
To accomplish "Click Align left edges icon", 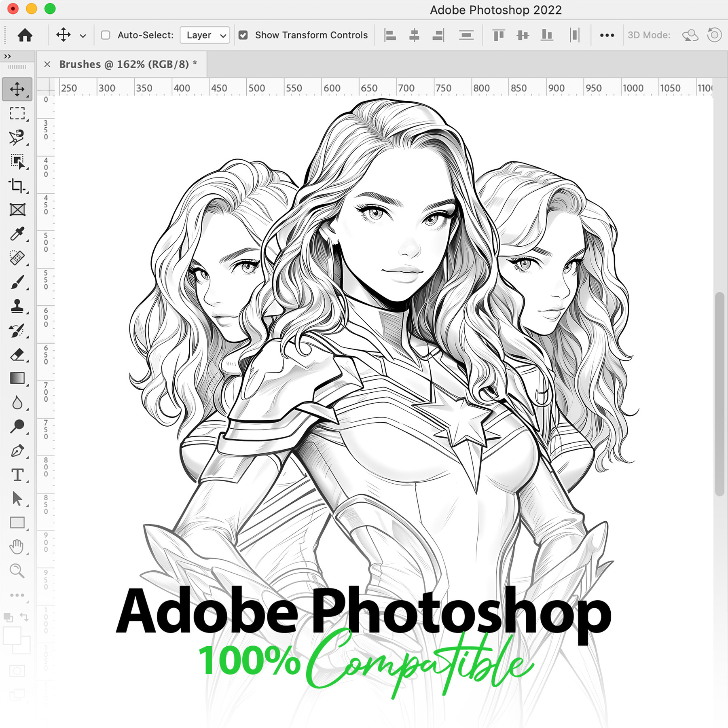I will point(390,35).
